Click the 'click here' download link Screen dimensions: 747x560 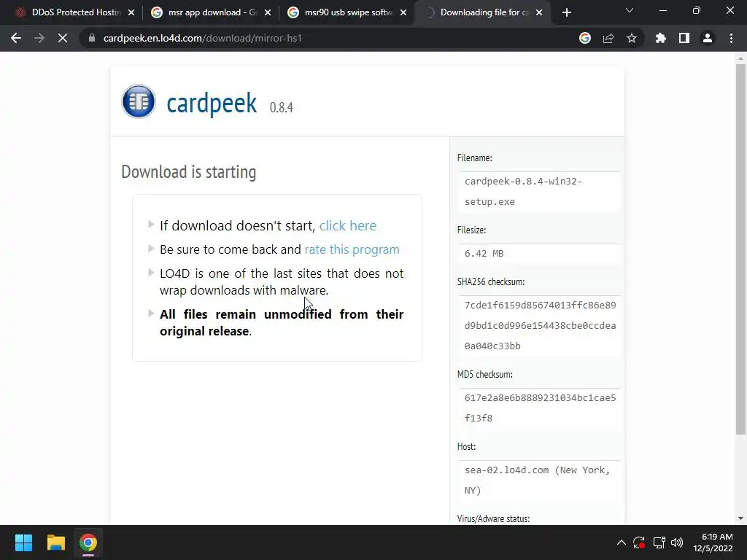click(x=348, y=226)
